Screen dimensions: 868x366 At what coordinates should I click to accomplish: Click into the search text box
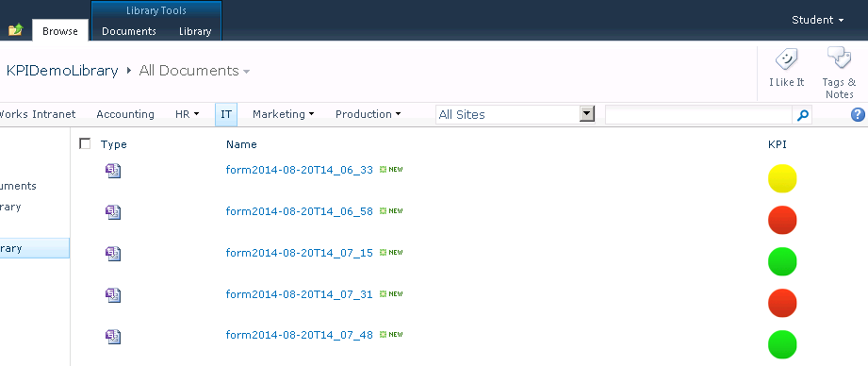coord(699,115)
